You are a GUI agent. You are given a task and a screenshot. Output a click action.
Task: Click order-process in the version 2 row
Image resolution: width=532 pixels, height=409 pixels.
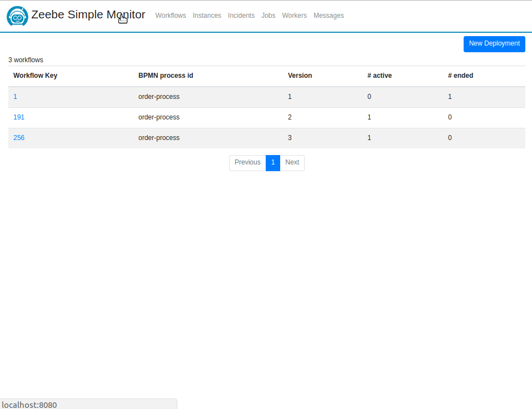pyautogui.click(x=159, y=117)
